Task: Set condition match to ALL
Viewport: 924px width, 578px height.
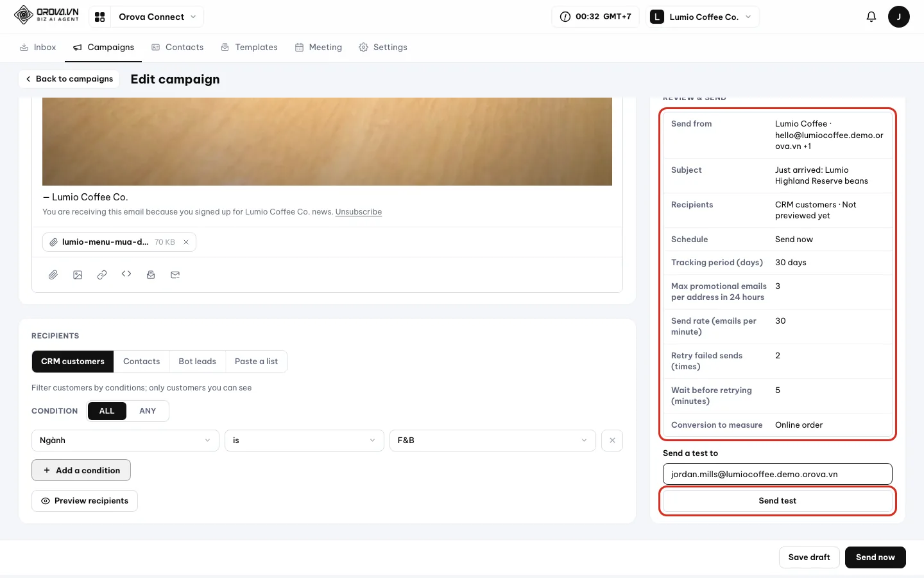Action: click(x=107, y=411)
